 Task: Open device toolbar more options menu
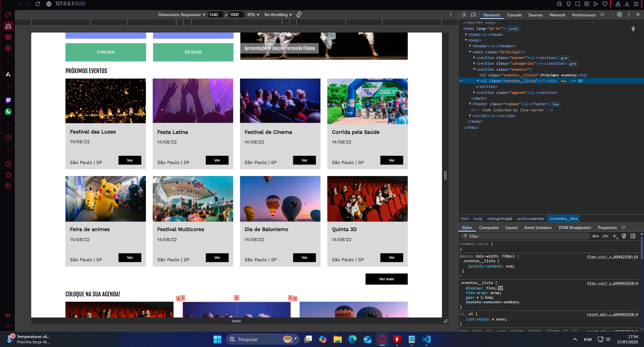[451, 14]
